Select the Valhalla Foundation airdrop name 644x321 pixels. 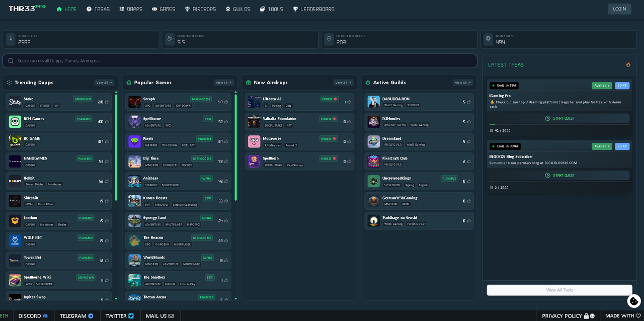(x=280, y=119)
